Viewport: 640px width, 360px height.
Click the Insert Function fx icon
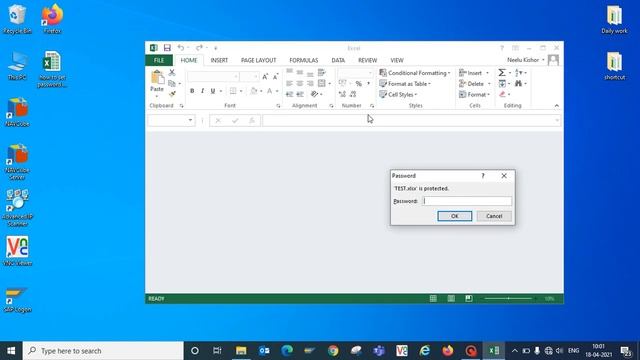[252, 120]
